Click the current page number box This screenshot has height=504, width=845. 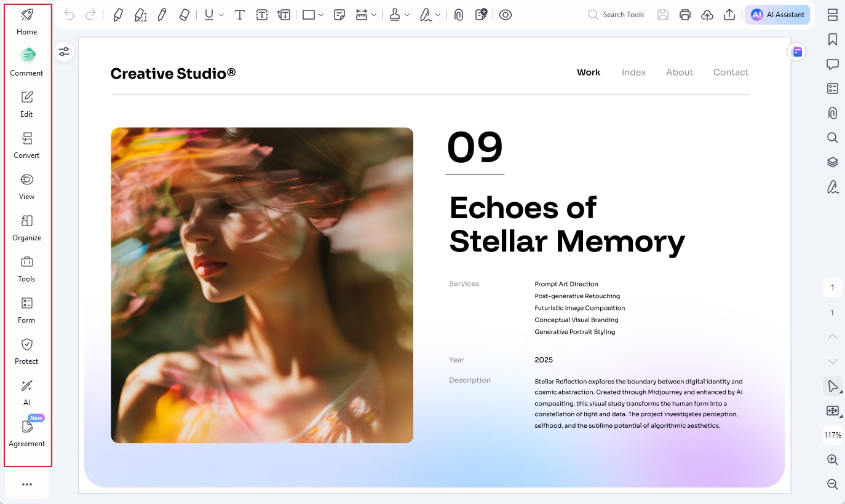833,288
